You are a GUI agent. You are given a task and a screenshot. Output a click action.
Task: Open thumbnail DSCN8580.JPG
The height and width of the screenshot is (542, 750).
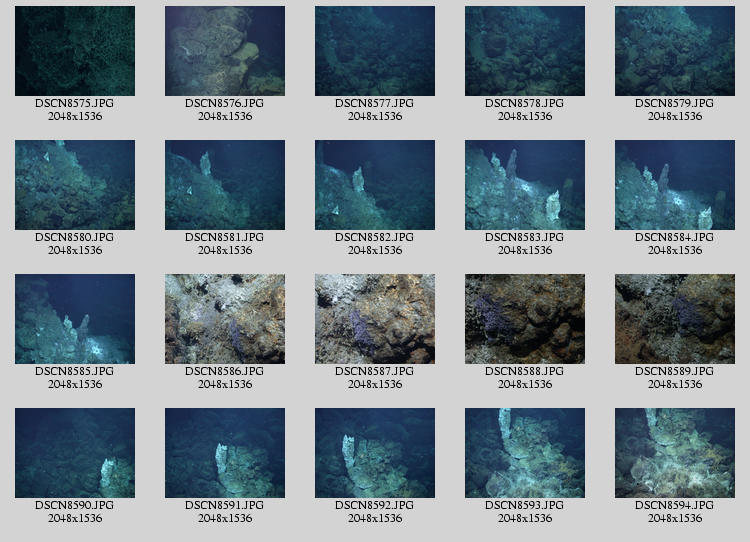click(75, 185)
